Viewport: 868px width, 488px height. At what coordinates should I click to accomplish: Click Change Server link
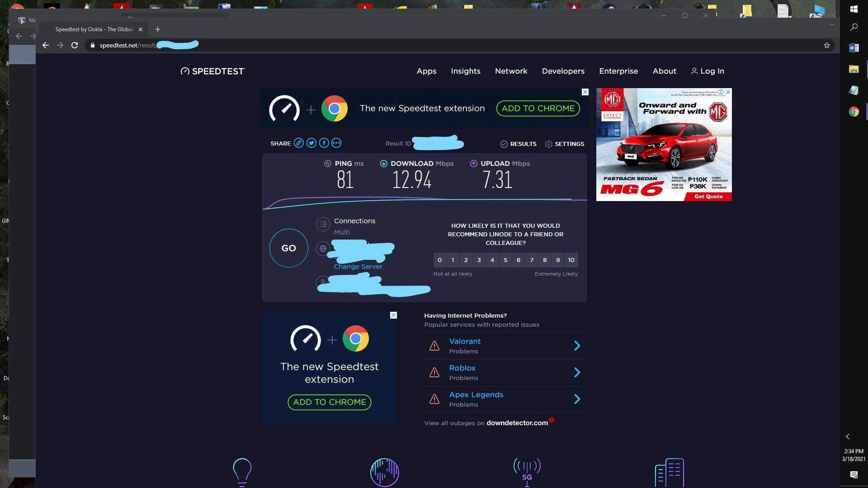(358, 267)
